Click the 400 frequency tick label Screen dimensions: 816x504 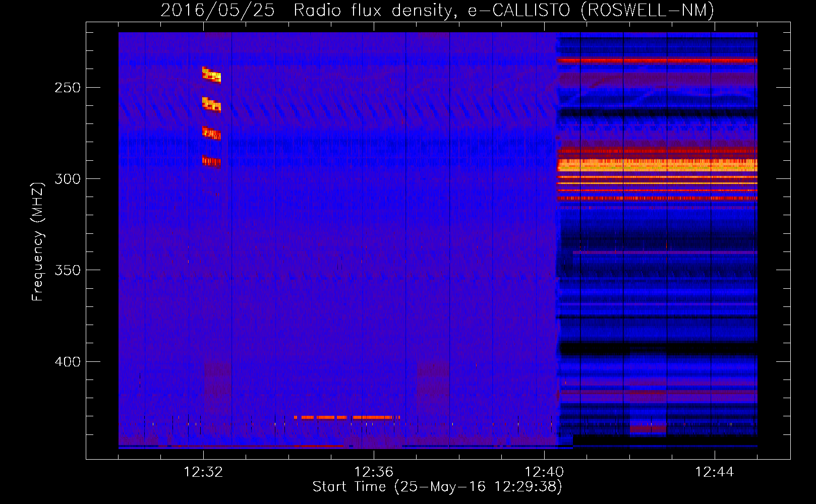tap(68, 362)
